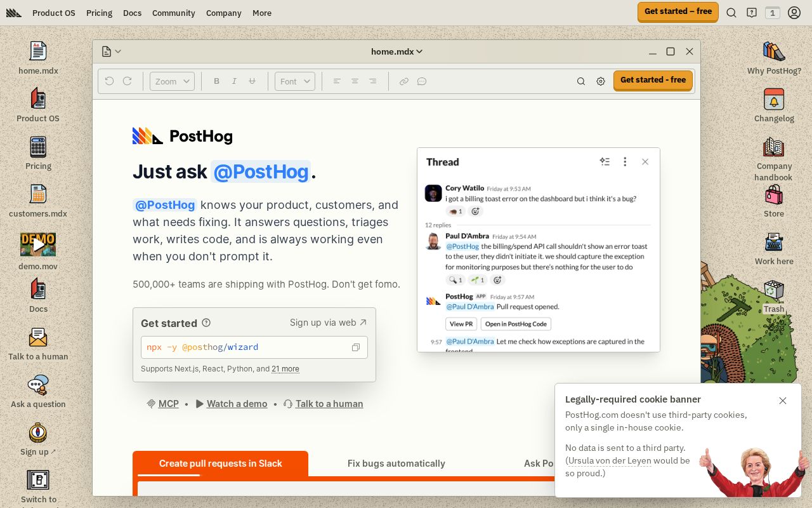This screenshot has height=508, width=812.
Task: Add a comment from the toolbar
Action: pos(421,81)
